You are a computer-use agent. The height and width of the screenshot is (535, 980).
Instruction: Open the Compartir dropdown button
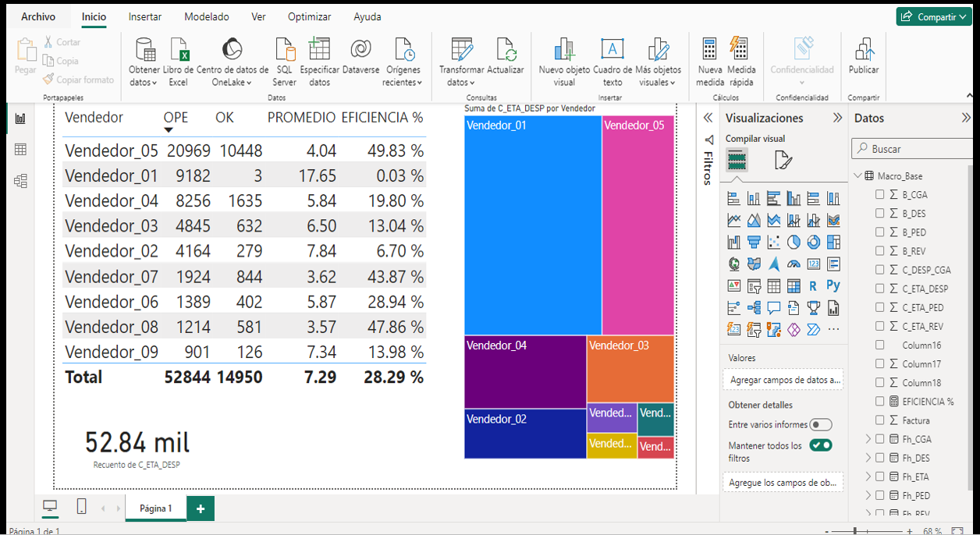(932, 16)
